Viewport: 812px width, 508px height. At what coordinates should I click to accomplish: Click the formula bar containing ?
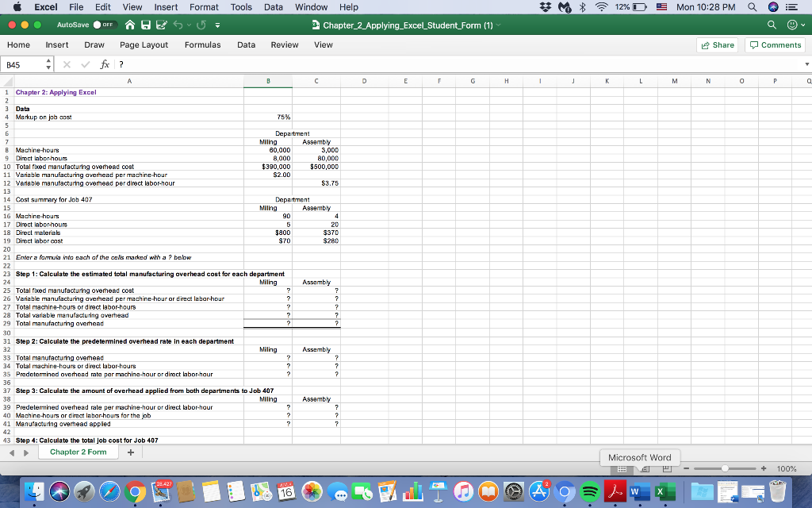(x=458, y=64)
